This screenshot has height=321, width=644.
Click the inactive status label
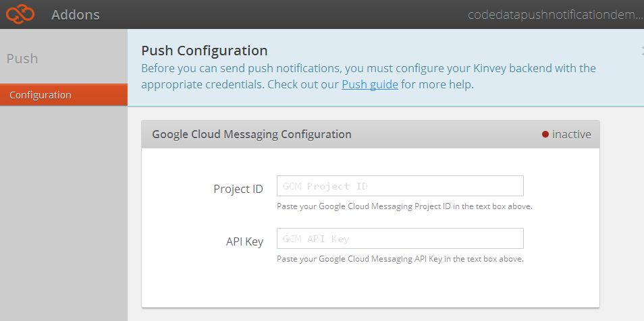pyautogui.click(x=571, y=134)
